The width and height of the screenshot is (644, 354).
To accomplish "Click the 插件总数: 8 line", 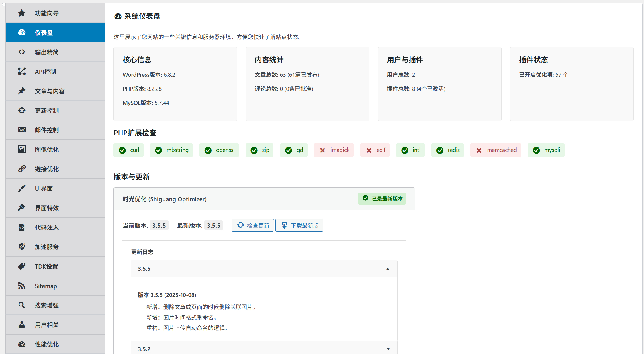I will point(416,89).
